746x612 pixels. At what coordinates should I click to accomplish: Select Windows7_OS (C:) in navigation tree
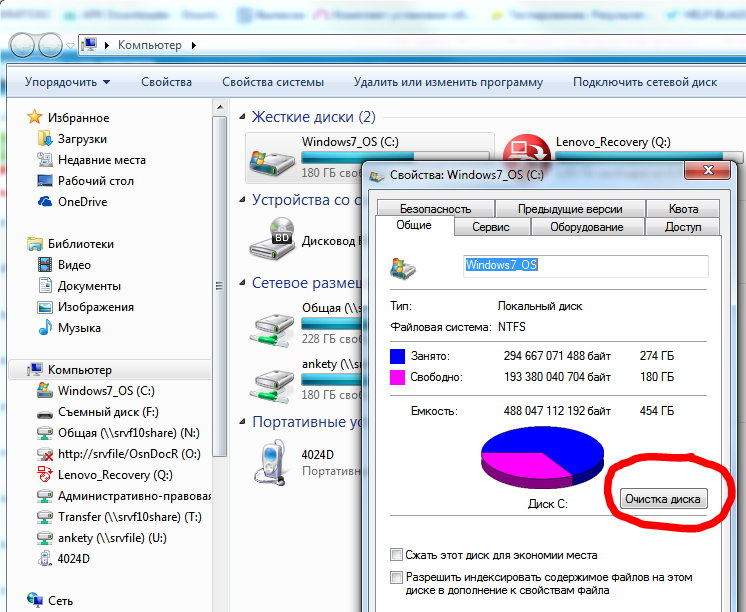coord(106,391)
